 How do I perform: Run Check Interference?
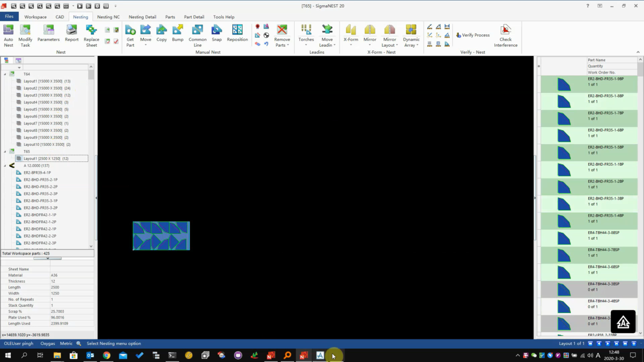click(506, 35)
